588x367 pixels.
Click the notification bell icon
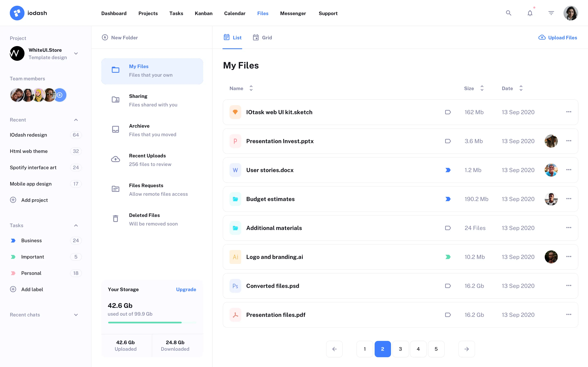click(530, 13)
